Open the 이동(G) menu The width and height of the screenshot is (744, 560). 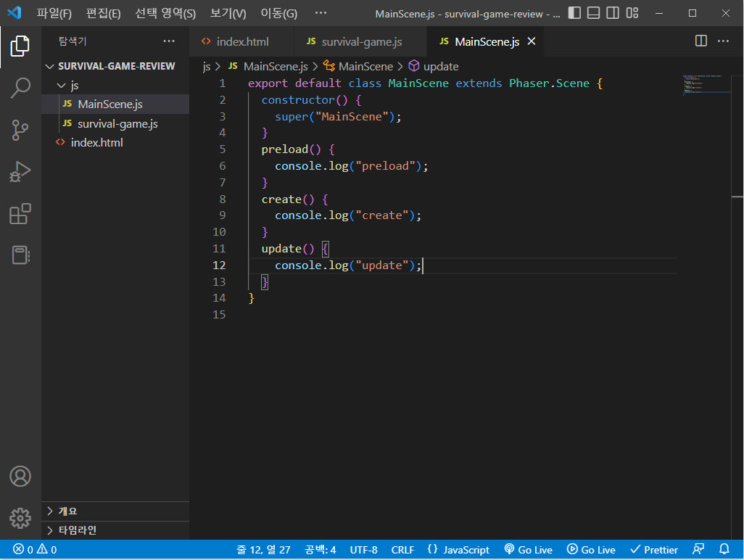coord(279,13)
